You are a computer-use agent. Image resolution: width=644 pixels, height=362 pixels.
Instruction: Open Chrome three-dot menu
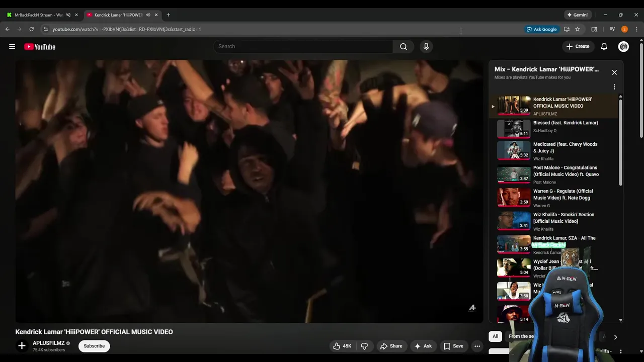coord(636,29)
